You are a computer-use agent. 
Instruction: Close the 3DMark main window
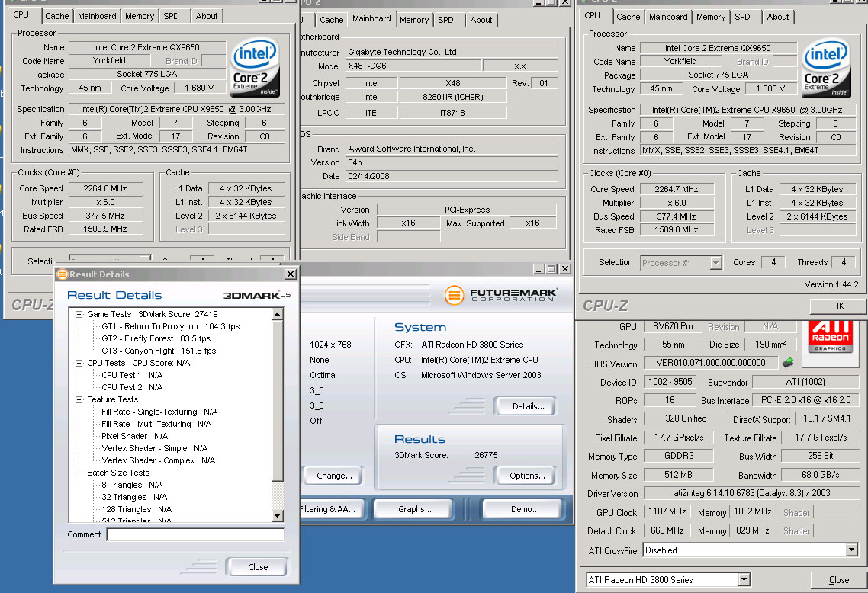point(564,269)
